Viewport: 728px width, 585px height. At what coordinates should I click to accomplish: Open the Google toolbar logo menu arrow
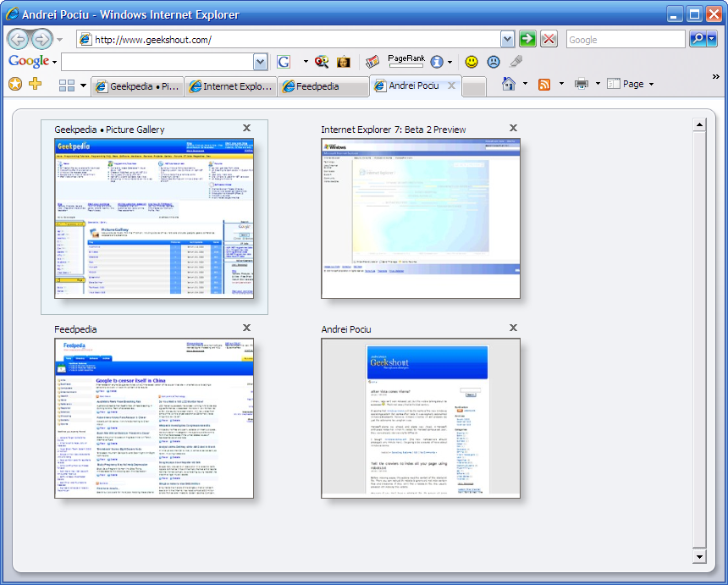(54, 62)
